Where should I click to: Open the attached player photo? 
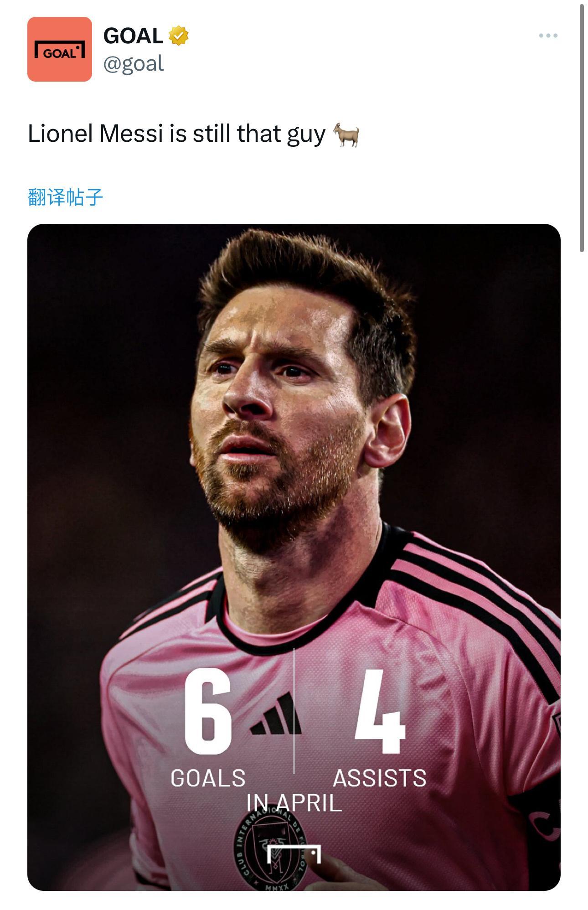[294, 557]
